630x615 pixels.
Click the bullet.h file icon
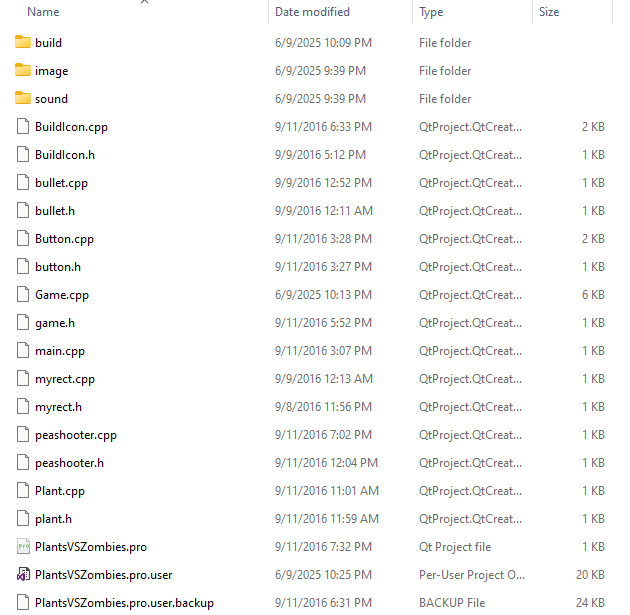coord(23,210)
